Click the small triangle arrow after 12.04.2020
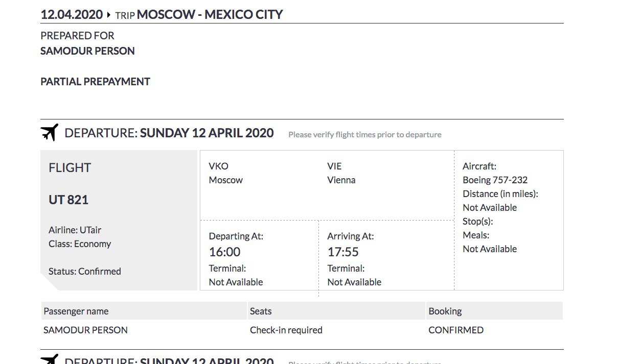 pos(109,15)
